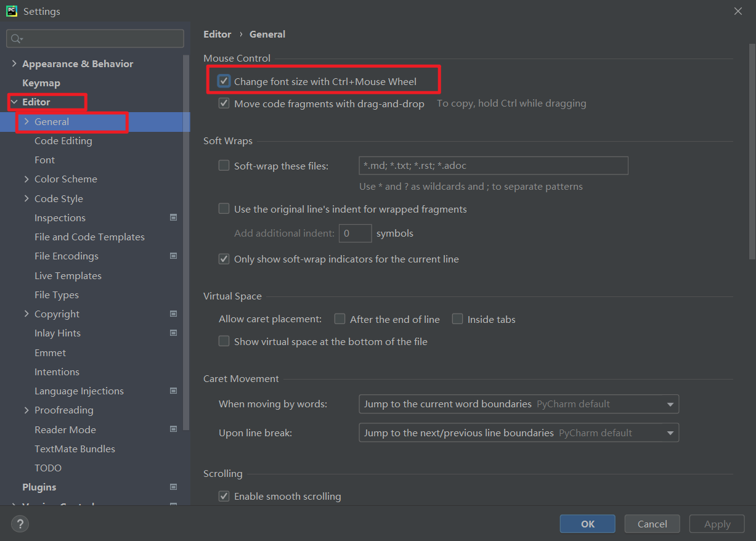
Task: Toggle Change font size with Ctrl+Mouse Wheel
Action: [224, 81]
